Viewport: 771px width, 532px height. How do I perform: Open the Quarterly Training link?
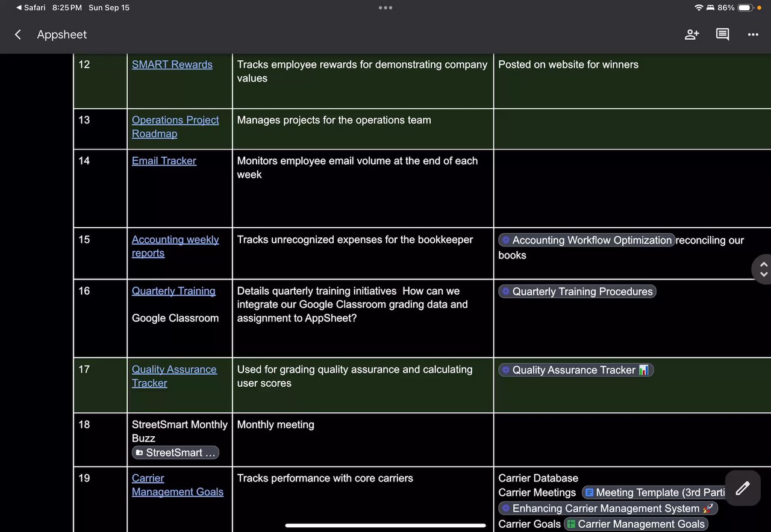coord(173,291)
